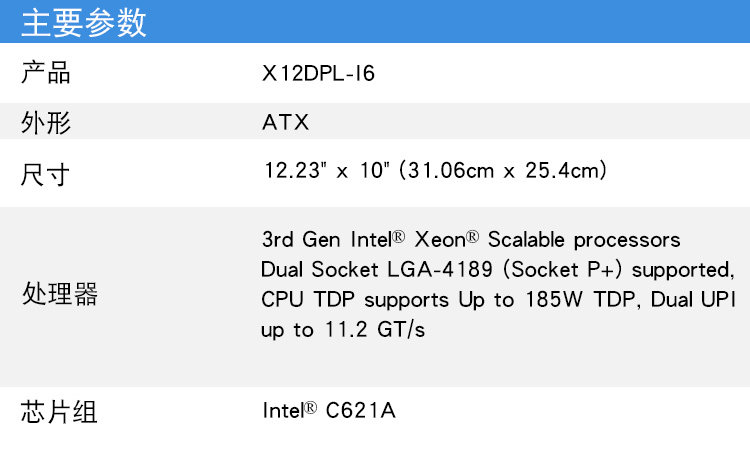Click the Intel C621A chipset value
The height and width of the screenshot is (454, 750).
pos(329,410)
